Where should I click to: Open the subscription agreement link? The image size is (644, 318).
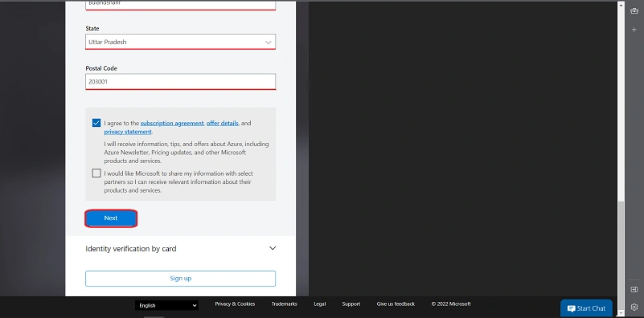click(172, 123)
